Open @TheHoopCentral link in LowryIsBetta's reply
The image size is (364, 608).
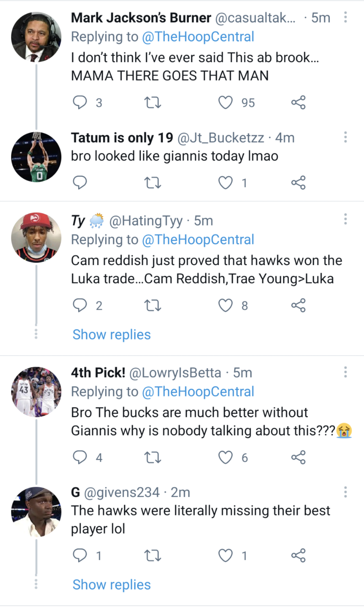(x=198, y=392)
